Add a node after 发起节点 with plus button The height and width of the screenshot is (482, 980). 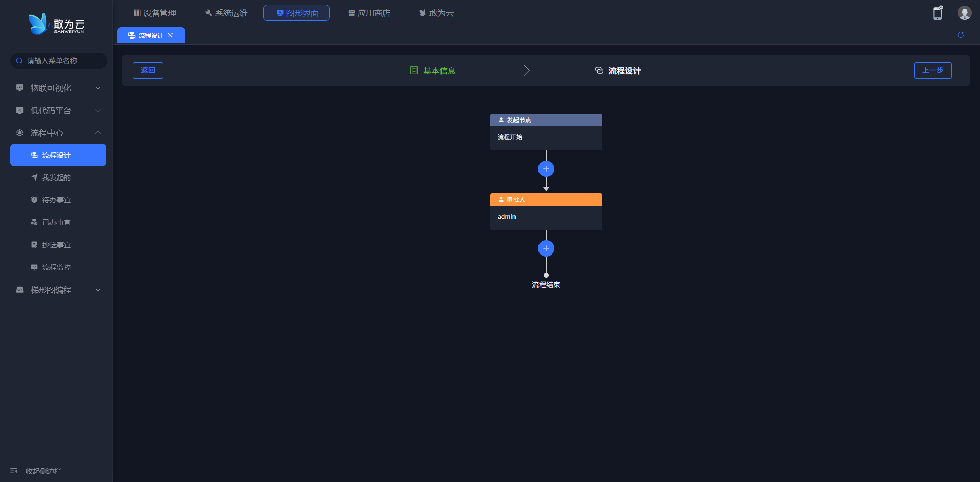546,169
